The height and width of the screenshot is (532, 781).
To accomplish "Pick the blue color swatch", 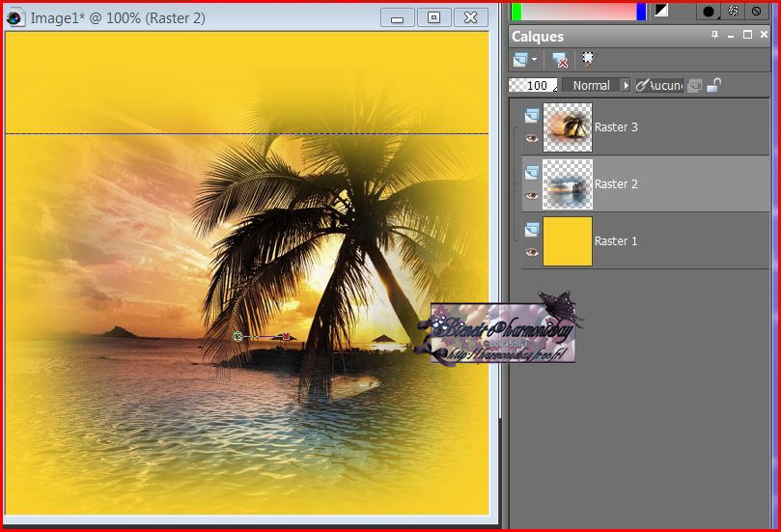I will coord(642,12).
